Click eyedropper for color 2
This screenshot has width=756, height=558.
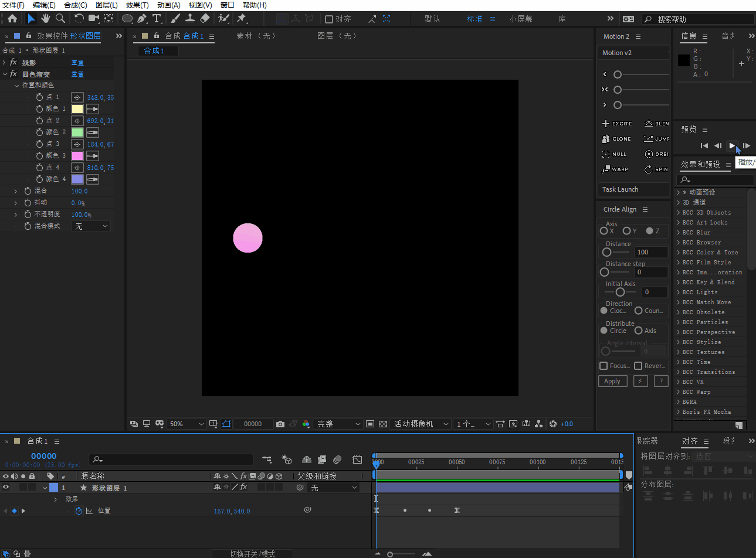93,132
